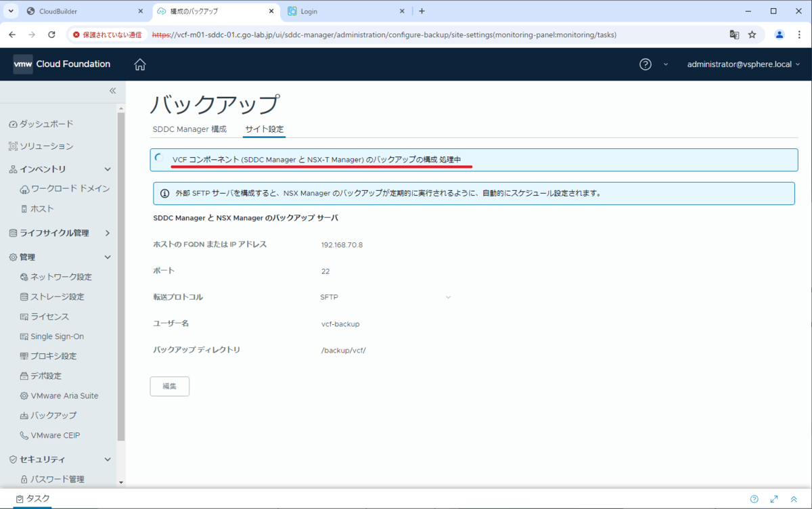Reload the page
Viewport: 812px width, 509px height.
(51, 35)
